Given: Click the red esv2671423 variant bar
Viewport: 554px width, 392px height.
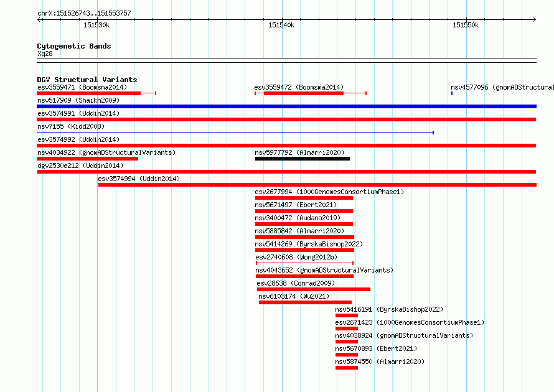Looking at the screenshot, I should click(347, 329).
